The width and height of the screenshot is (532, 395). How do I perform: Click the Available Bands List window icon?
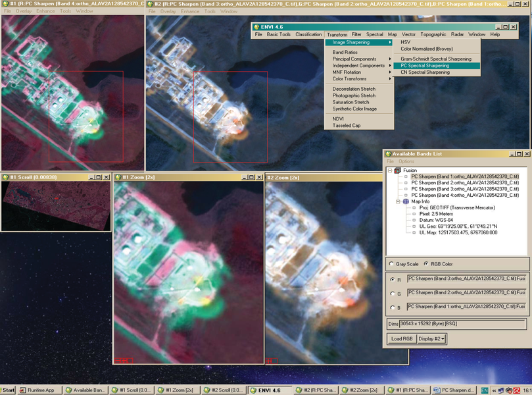coord(388,153)
